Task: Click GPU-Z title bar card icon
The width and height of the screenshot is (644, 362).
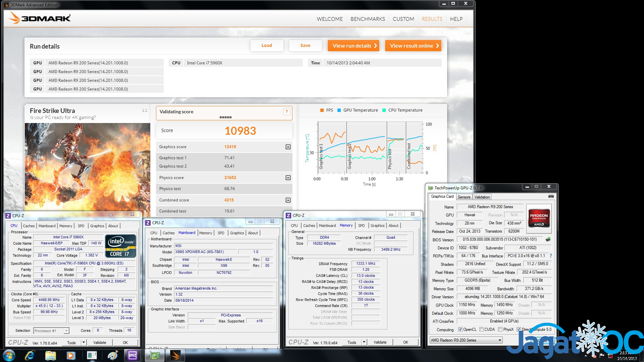Action: tap(430, 188)
